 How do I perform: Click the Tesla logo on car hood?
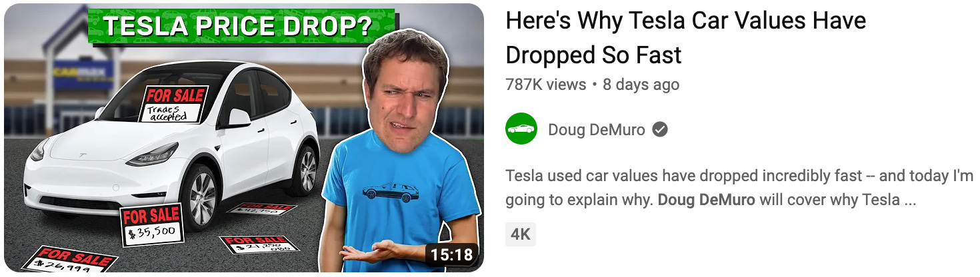(x=83, y=155)
